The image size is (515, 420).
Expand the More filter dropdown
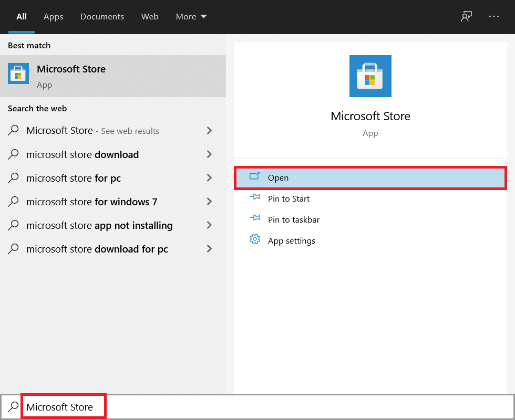coord(191,17)
